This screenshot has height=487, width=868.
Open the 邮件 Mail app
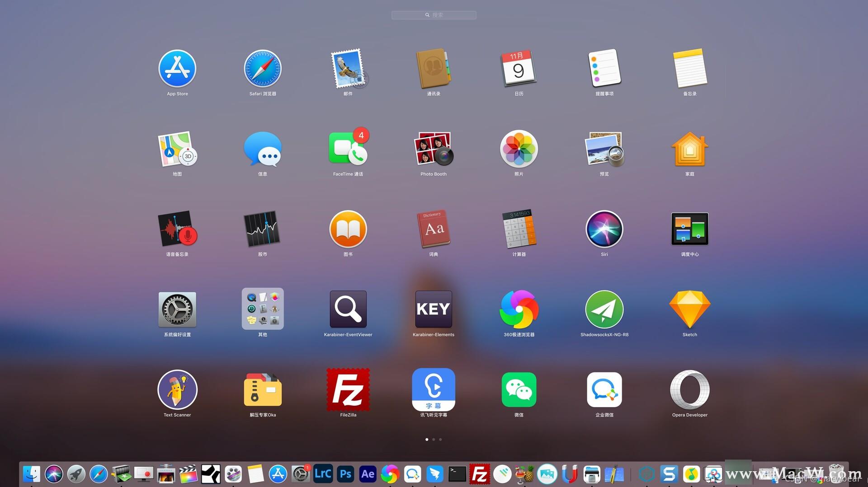click(348, 69)
